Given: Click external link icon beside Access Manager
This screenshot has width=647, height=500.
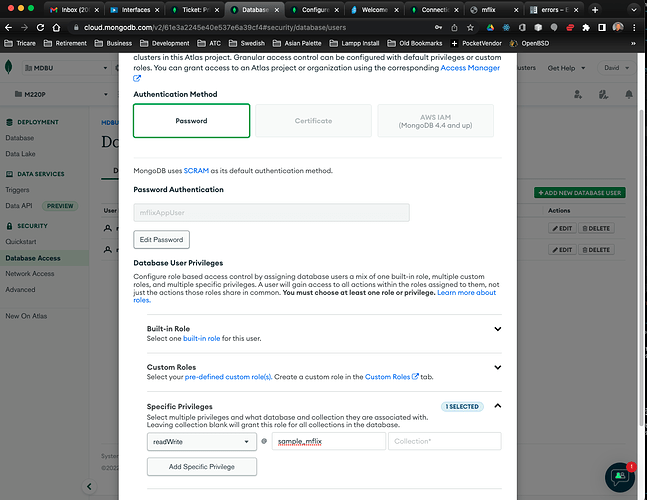Looking at the screenshot, I should 138,78.
